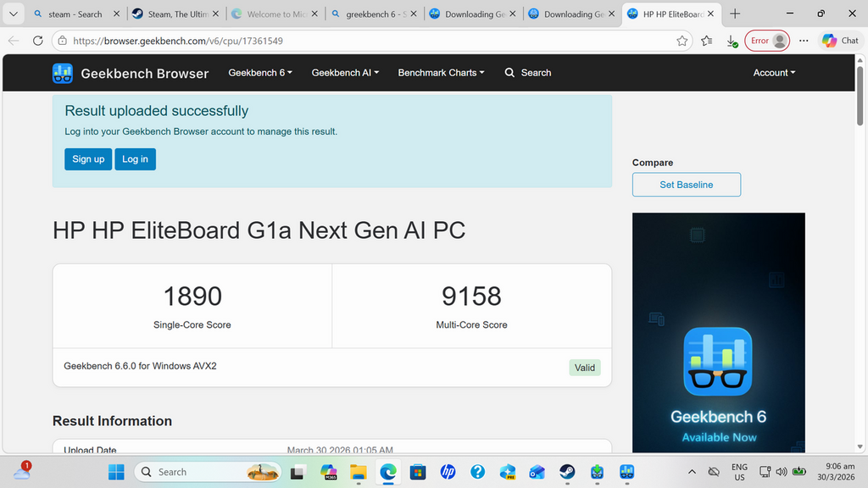Image resolution: width=868 pixels, height=488 pixels.
Task: Open the Benchmark Charts dropdown
Action: 441,73
